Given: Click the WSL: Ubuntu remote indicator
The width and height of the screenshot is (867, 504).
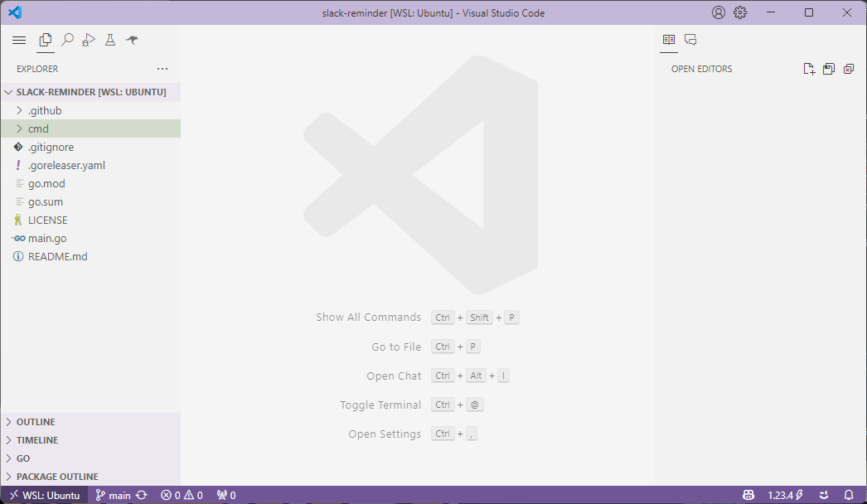Looking at the screenshot, I should click(45, 495).
